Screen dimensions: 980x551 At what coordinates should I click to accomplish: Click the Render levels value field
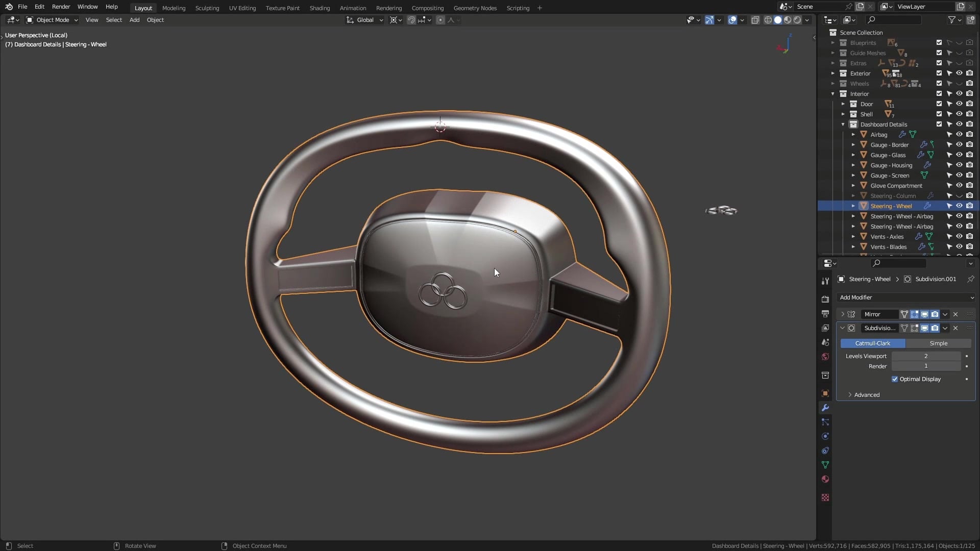[926, 366]
